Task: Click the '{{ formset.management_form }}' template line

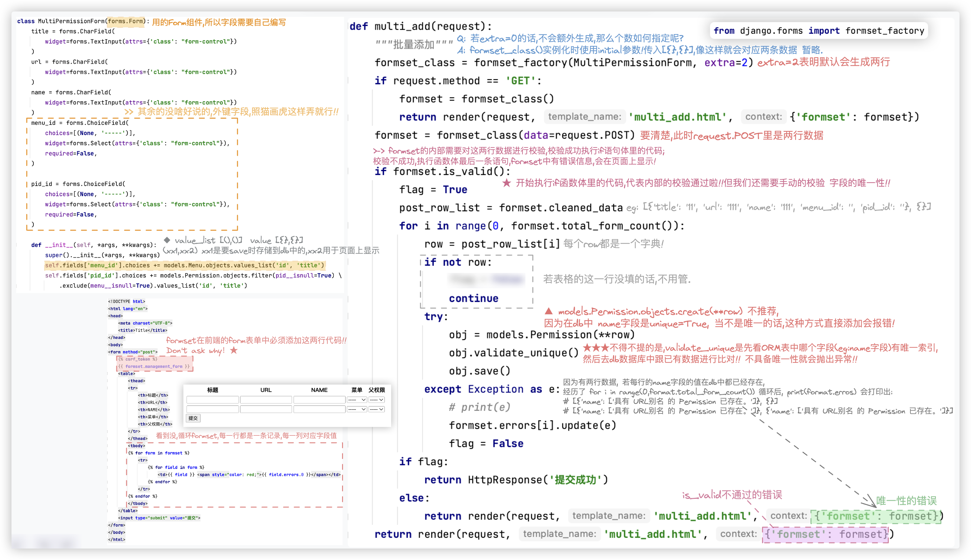Action: click(x=154, y=366)
